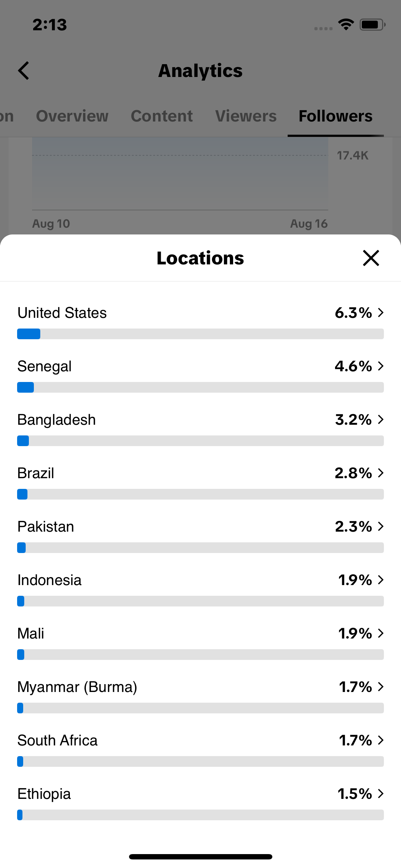This screenshot has width=401, height=868.
Task: Tap the United States country label
Action: pos(62,313)
